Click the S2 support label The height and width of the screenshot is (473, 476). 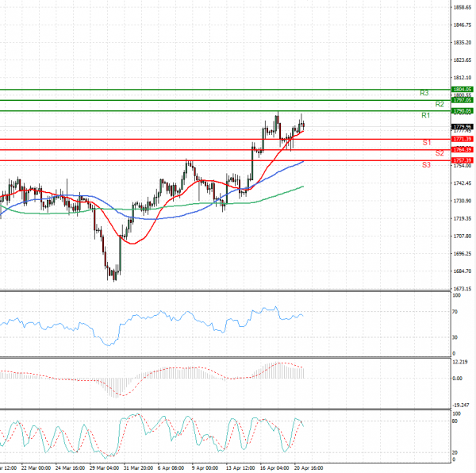click(x=440, y=153)
